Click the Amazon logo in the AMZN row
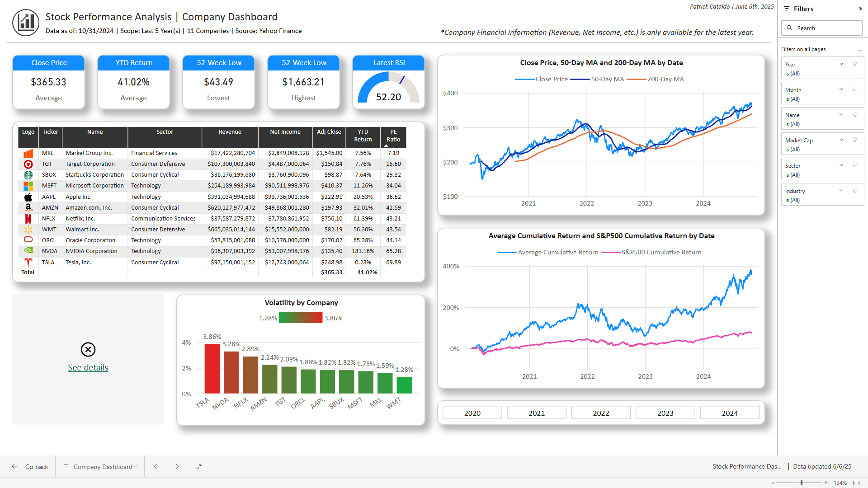The image size is (868, 488). 28,207
